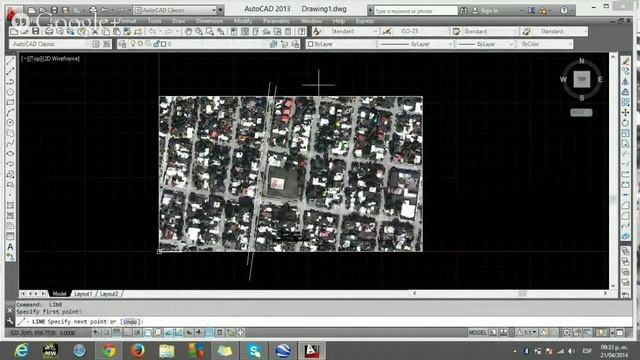Select the Spline draw tool
This screenshot has width=640, height=360.
(x=11, y=143)
